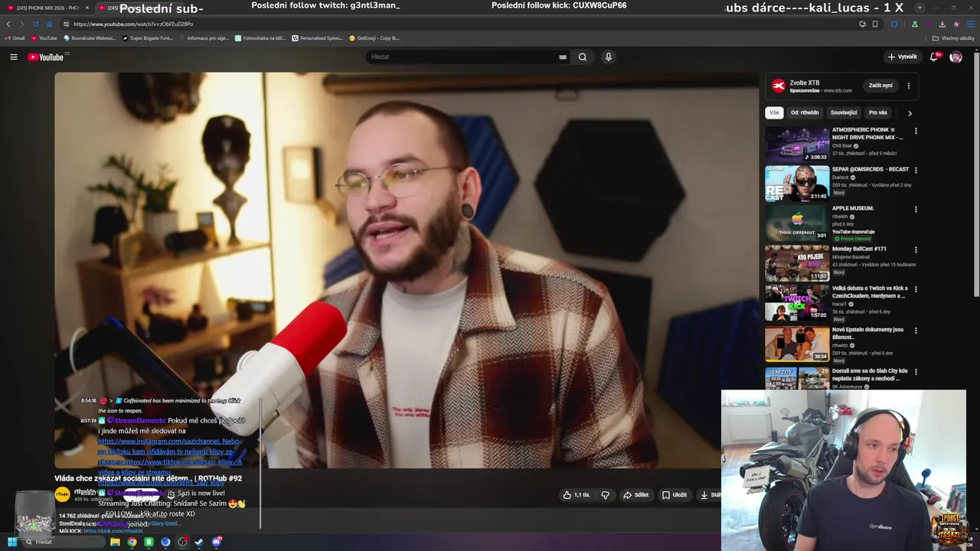Focus the Hledat search field on YouTube
Screen dimensions: 980x551
coord(463,57)
